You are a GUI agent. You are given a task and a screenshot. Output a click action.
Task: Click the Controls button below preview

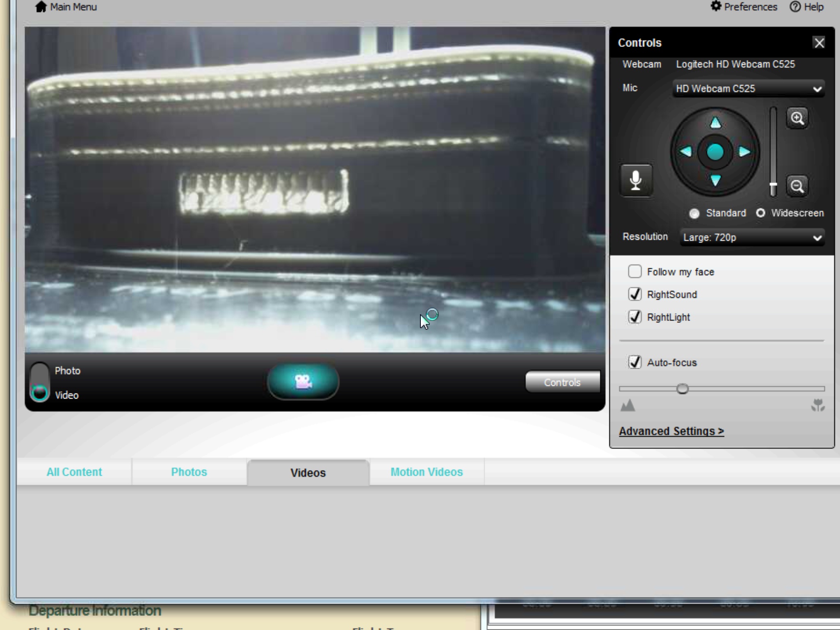point(562,382)
